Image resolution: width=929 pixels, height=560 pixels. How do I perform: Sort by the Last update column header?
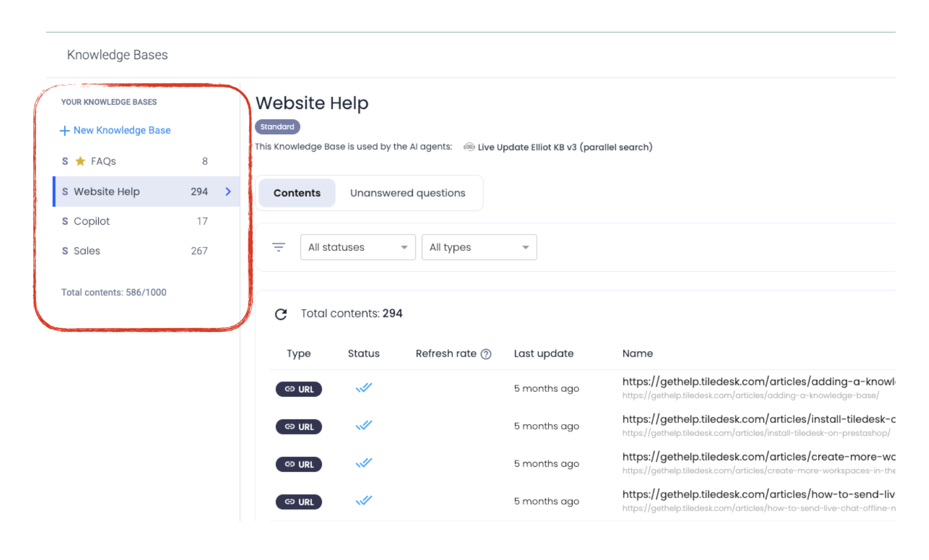click(x=543, y=354)
